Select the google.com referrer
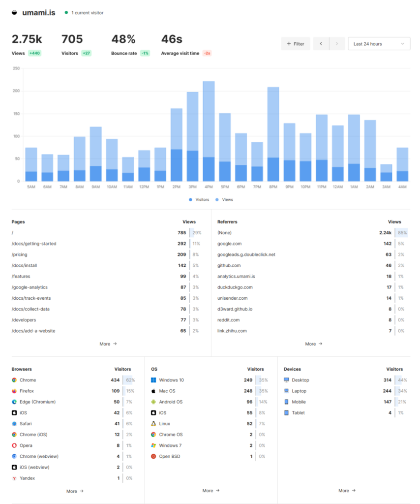Screen dimensions: 420x504 [312, 244]
